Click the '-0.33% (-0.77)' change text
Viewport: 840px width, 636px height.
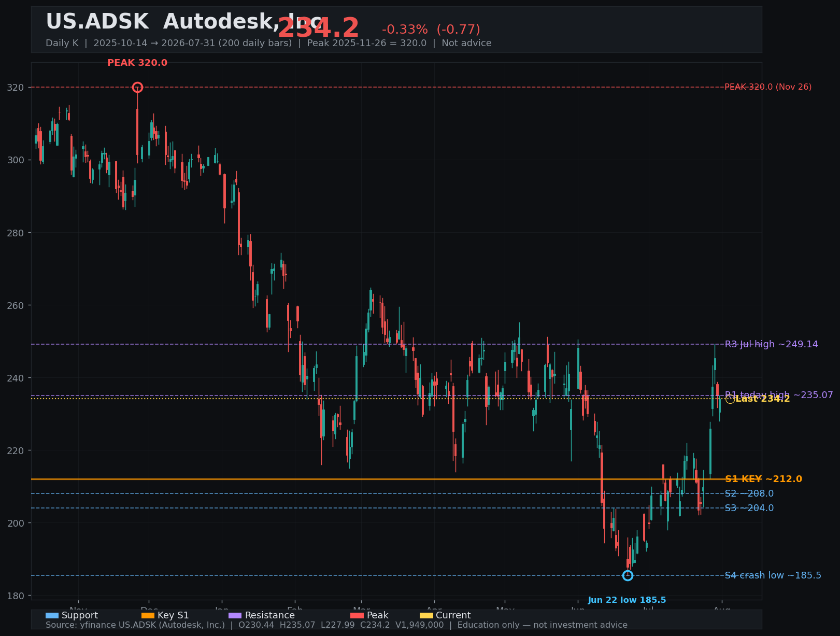click(431, 30)
